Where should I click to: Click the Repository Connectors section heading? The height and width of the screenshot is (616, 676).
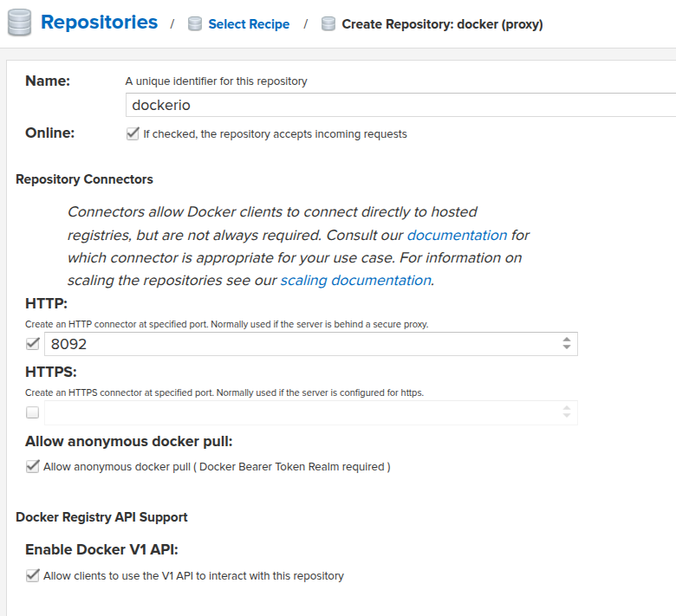point(85,179)
